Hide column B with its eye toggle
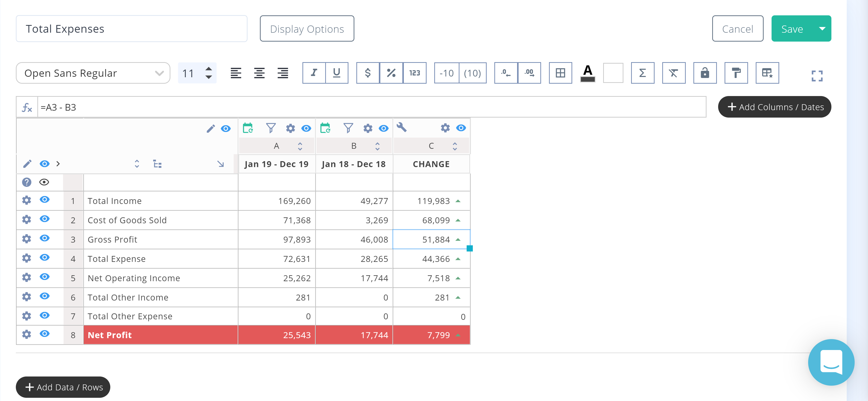Viewport: 868px width, 401px height. [384, 128]
